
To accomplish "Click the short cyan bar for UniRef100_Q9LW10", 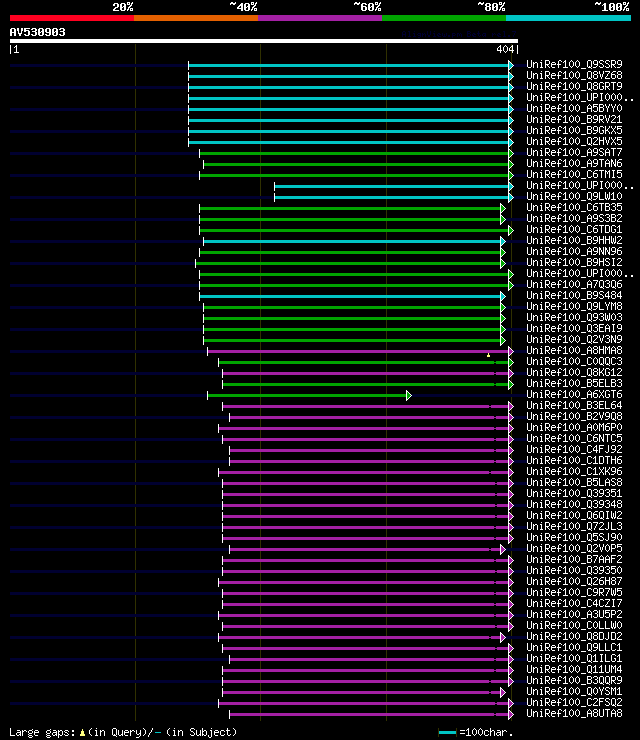I will (x=392, y=197).
